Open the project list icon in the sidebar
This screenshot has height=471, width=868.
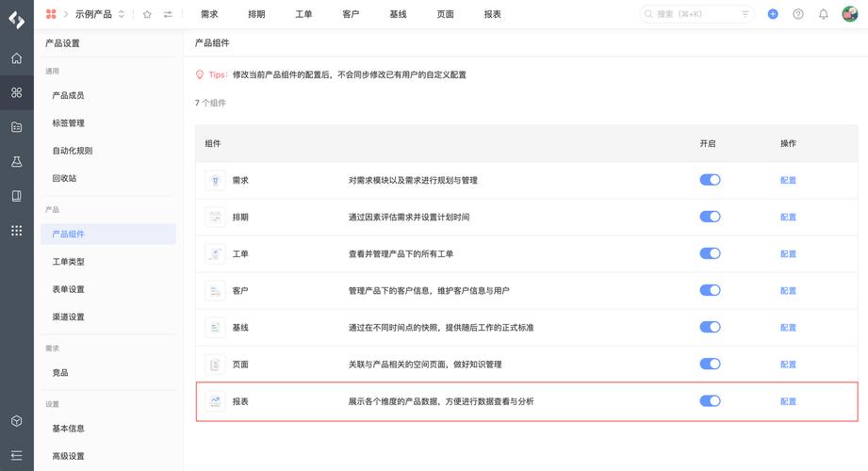(x=17, y=127)
